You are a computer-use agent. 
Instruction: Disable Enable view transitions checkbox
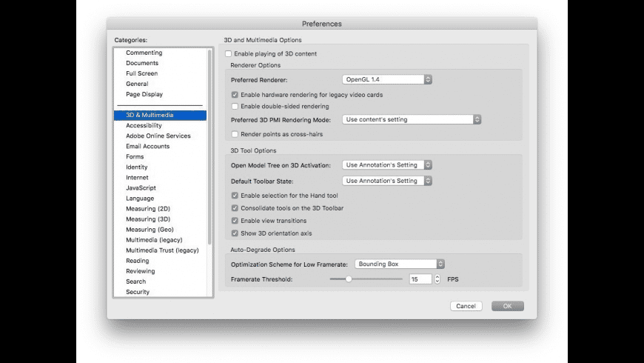click(235, 221)
